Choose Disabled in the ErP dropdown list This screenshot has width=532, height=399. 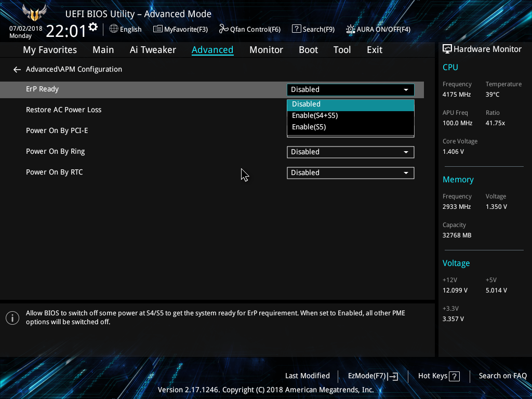(x=351, y=105)
